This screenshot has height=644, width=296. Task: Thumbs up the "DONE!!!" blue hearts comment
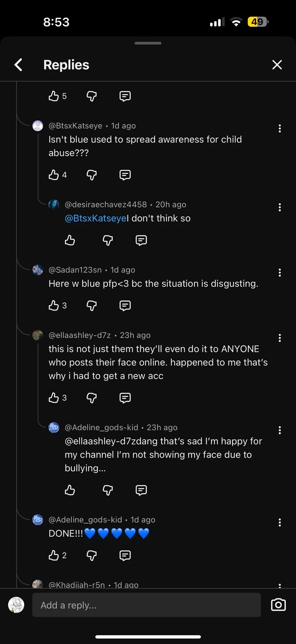coord(54,555)
